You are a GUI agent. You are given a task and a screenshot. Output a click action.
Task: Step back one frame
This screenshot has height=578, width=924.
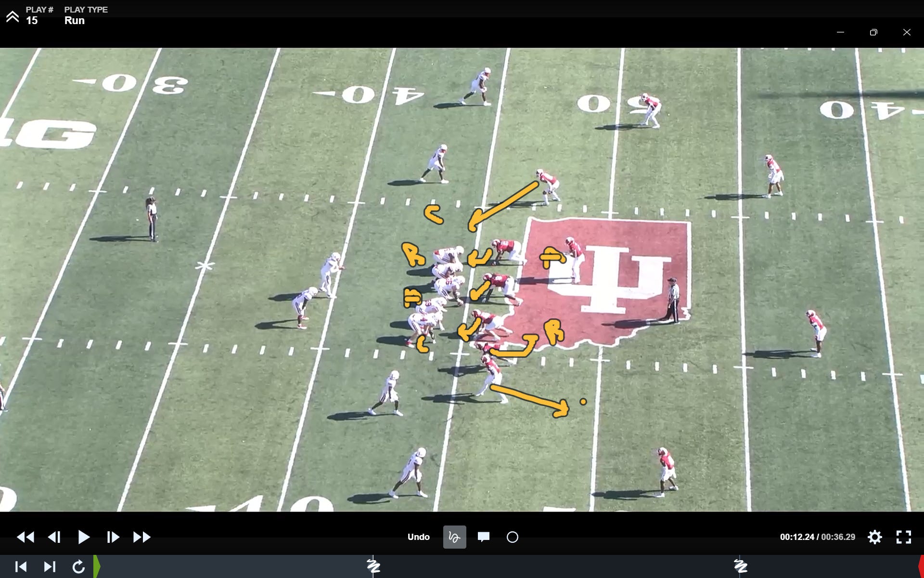click(x=54, y=537)
